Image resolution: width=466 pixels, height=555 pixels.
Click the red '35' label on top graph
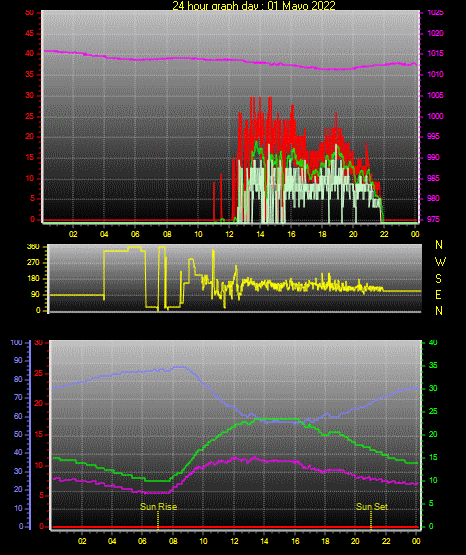pos(29,75)
